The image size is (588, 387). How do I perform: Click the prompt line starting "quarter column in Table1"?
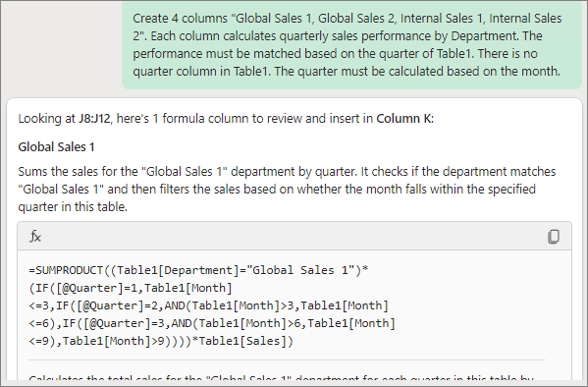click(347, 72)
